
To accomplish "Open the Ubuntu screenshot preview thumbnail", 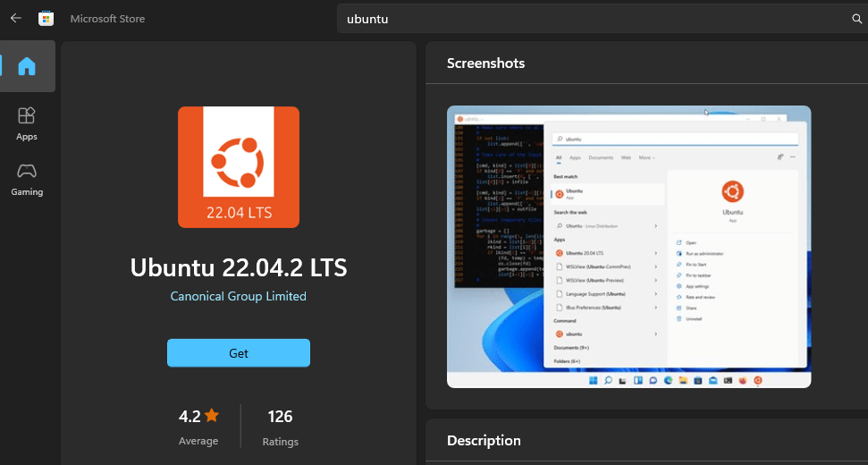I will [x=628, y=247].
